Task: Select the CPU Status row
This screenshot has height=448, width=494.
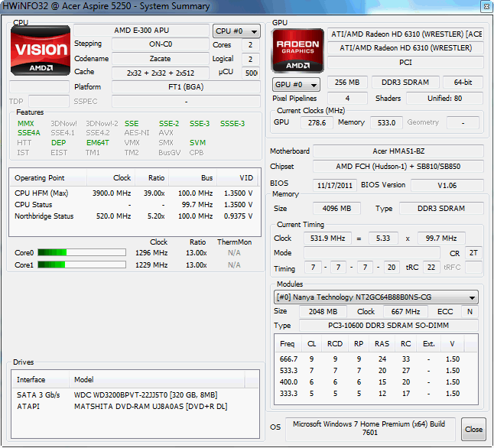Action: [134, 204]
